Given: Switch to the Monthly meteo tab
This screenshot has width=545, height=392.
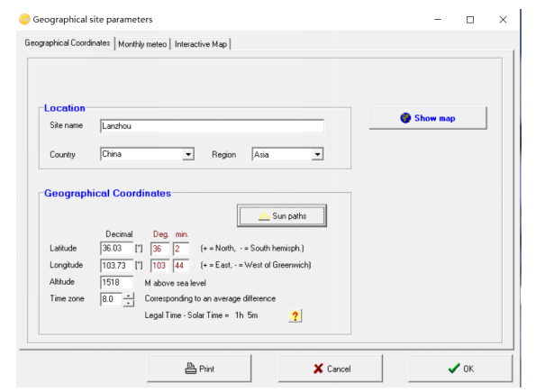Looking at the screenshot, I should pos(142,44).
